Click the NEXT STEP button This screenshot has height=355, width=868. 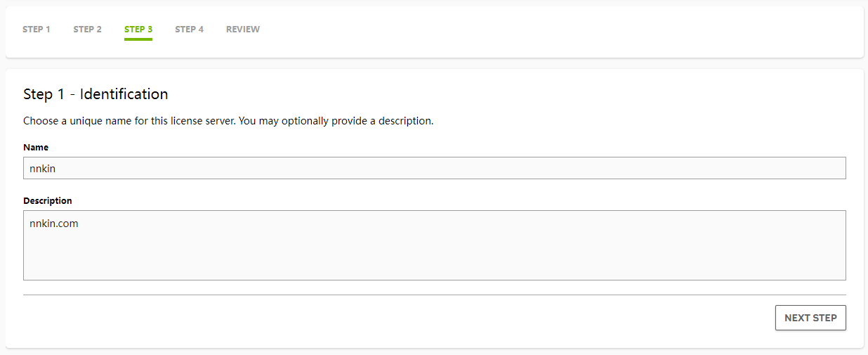810,318
